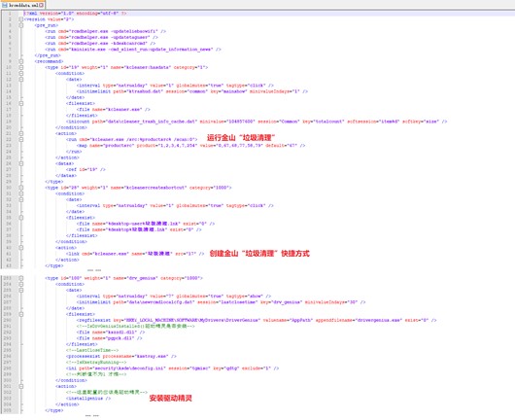Screen dimensions: 515x420
Task: Collapse the <fileexist> fold on line 16
Action: [21, 103]
